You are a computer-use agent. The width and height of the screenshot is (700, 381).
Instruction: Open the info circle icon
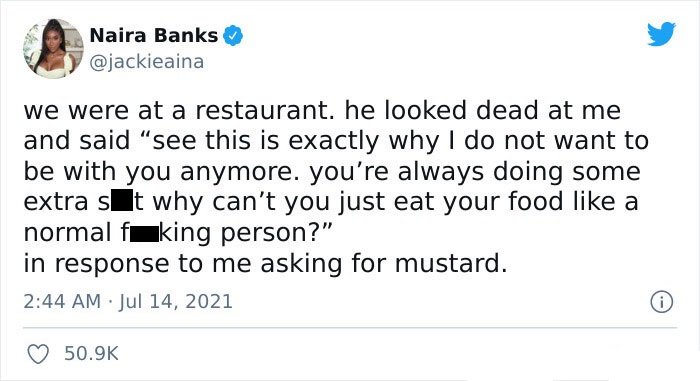[x=661, y=302]
